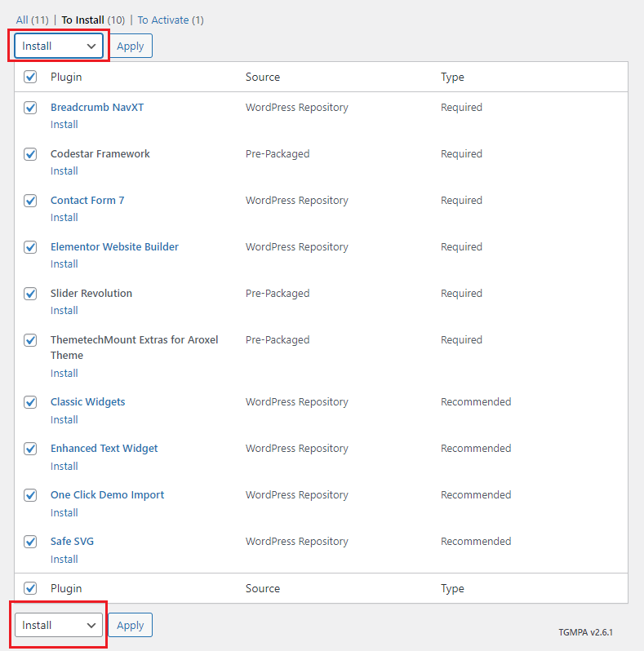This screenshot has height=651, width=644.
Task: Click Install under Codestar Framework
Action: click(64, 170)
